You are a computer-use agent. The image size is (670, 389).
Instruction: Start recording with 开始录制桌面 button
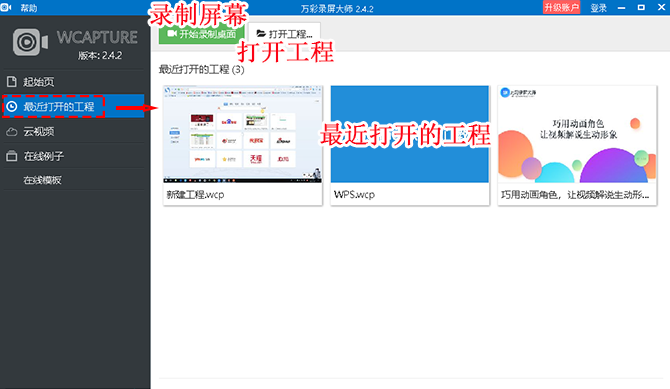click(202, 34)
